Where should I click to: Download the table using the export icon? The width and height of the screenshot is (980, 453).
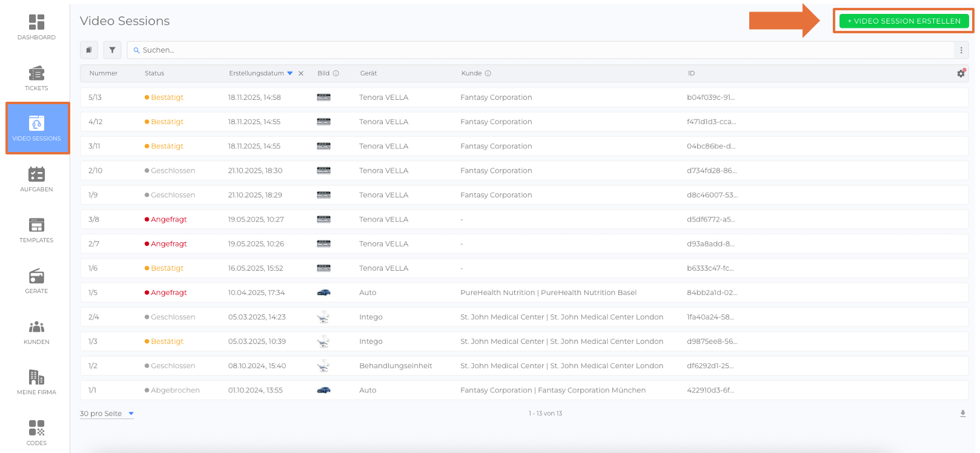(x=962, y=414)
